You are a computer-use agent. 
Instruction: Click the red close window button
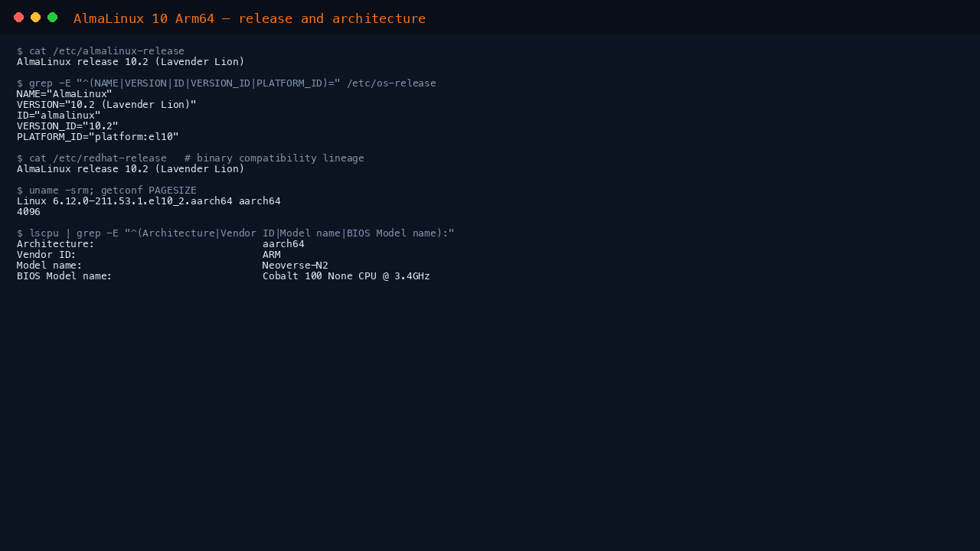click(18, 18)
